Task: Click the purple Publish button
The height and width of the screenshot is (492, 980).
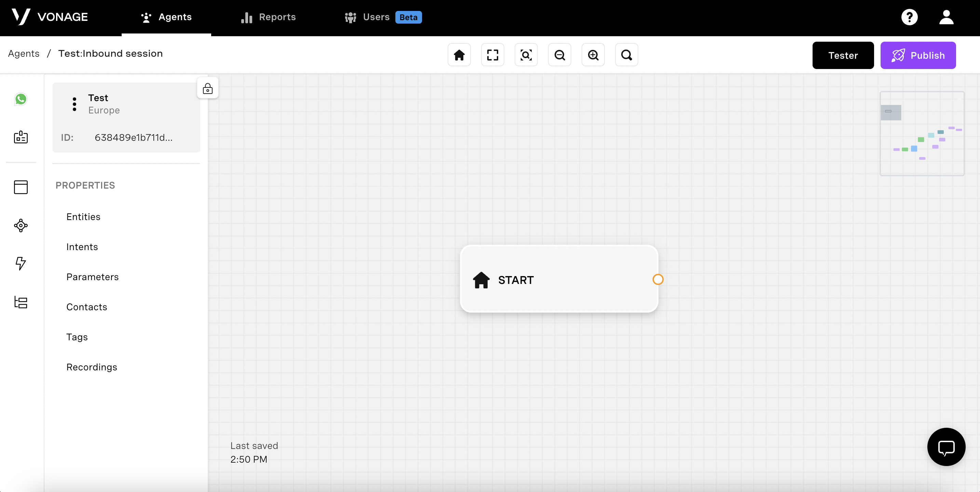Action: click(917, 56)
